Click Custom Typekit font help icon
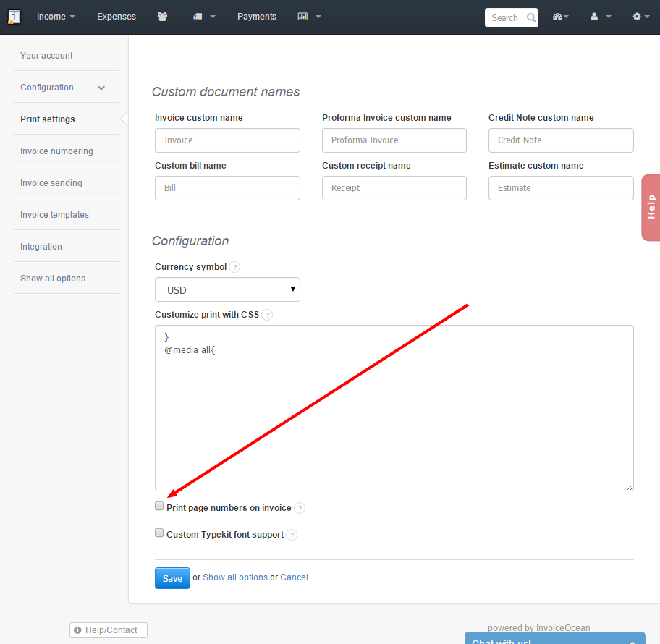 click(x=292, y=535)
